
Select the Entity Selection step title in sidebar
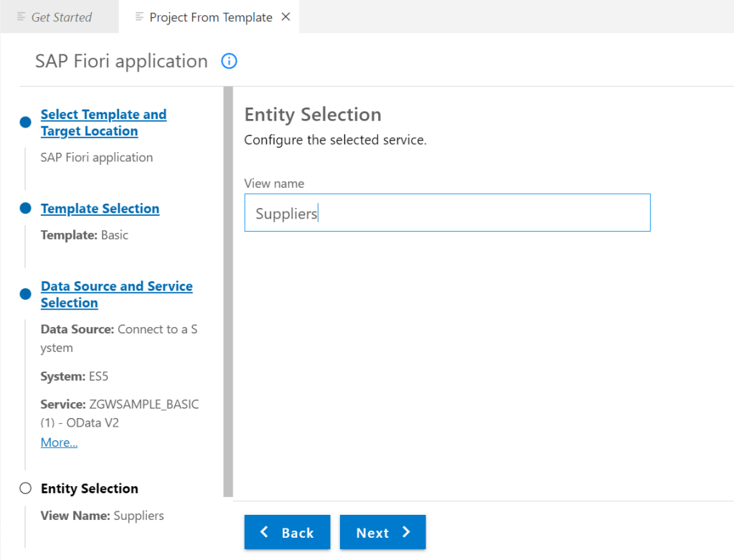pos(89,488)
